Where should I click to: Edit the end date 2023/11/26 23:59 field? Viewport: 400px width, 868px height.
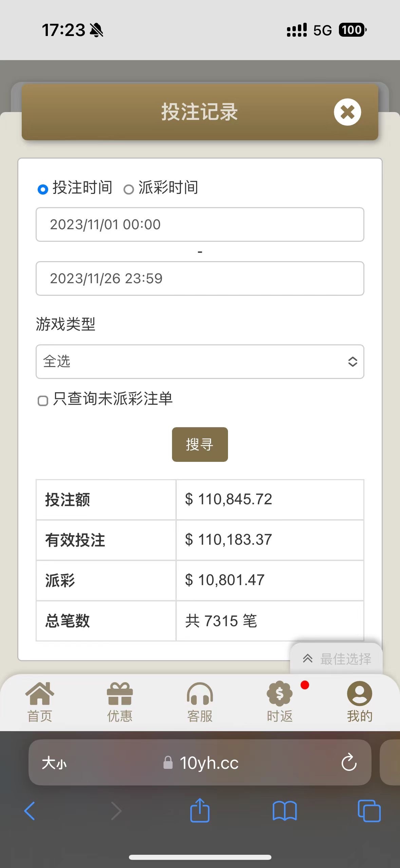[x=200, y=278]
